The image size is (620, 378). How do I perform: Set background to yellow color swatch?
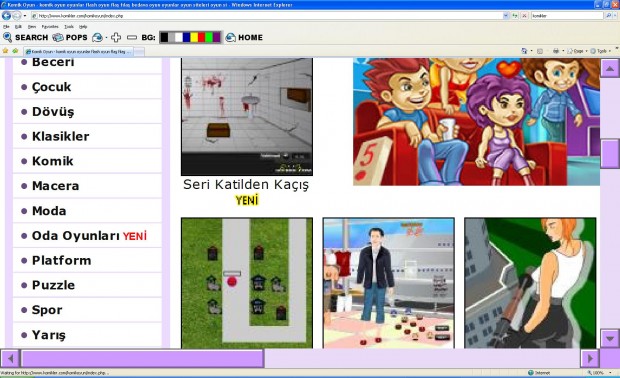[x=194, y=38]
